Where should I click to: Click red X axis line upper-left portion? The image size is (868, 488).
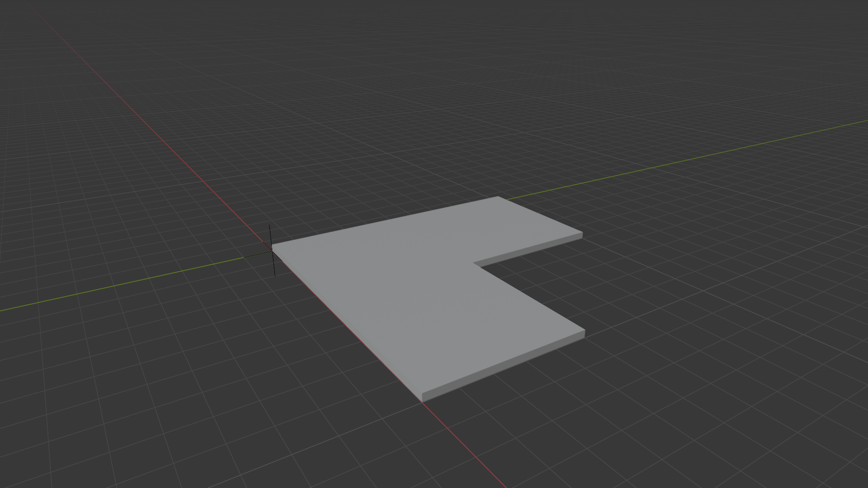[x=136, y=113]
